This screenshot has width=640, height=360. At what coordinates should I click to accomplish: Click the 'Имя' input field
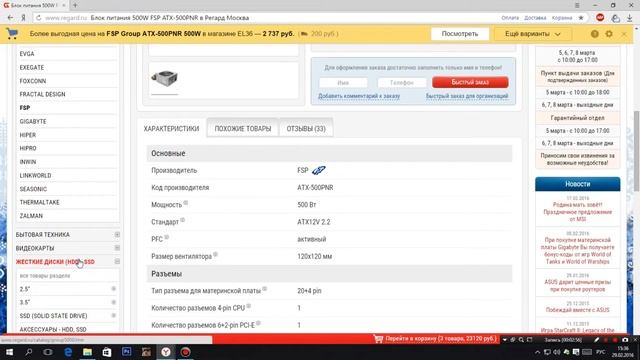tap(343, 82)
